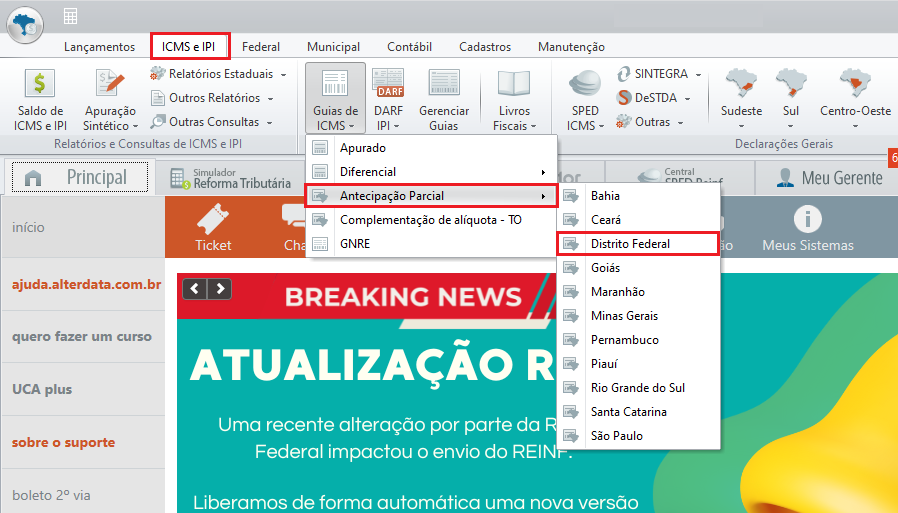Expand Relatórios Estaduais menu
Image resolution: width=898 pixels, height=513 pixels.
218,74
